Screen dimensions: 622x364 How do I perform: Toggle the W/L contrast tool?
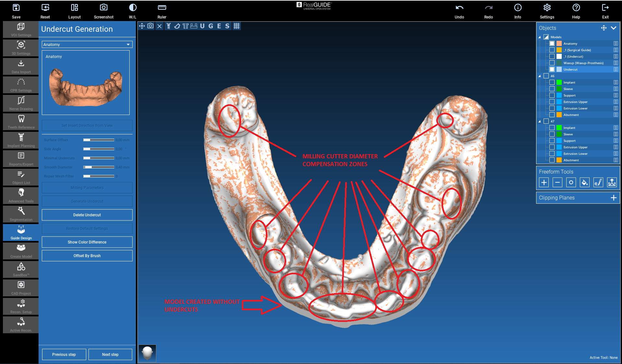pyautogui.click(x=133, y=8)
